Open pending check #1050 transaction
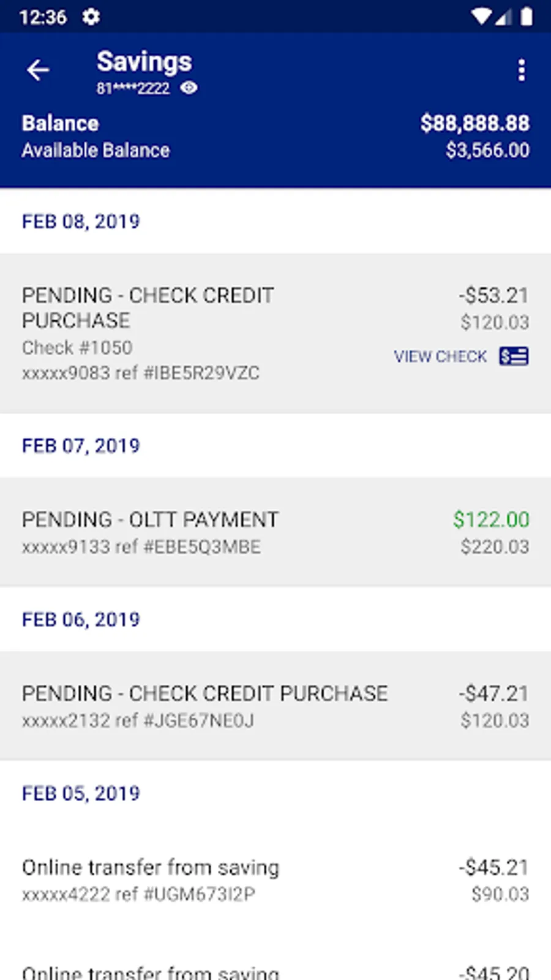Viewport: 551px width, 980px height. point(184,333)
